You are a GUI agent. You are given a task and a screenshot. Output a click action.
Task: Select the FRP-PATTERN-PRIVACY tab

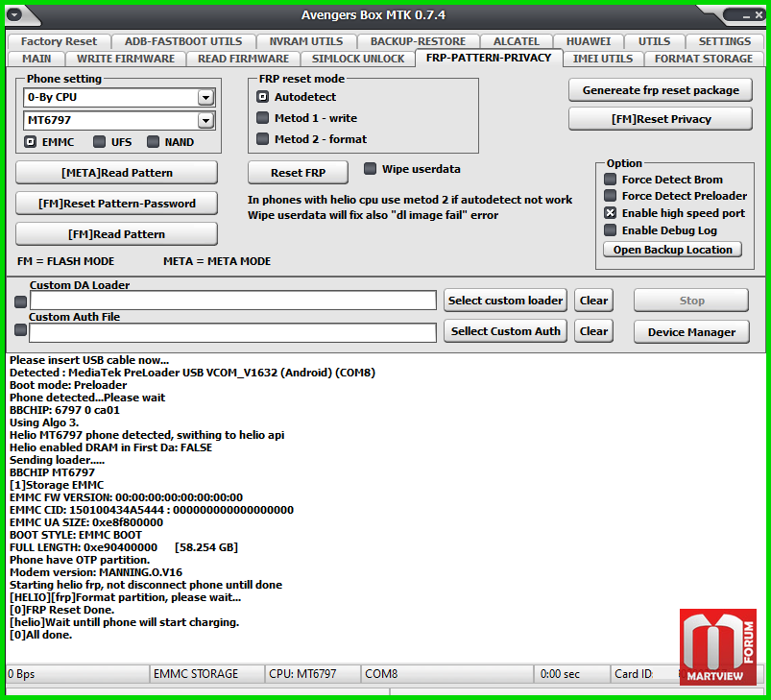489,58
